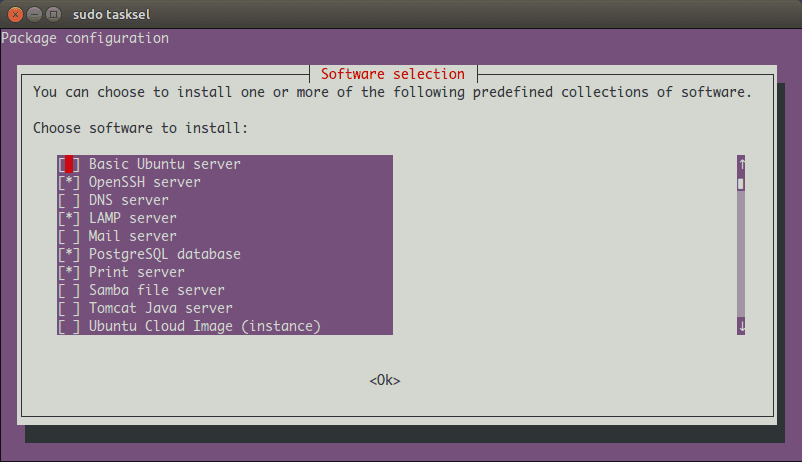Minimize the terminal window
The height and width of the screenshot is (462, 802).
[x=34, y=14]
